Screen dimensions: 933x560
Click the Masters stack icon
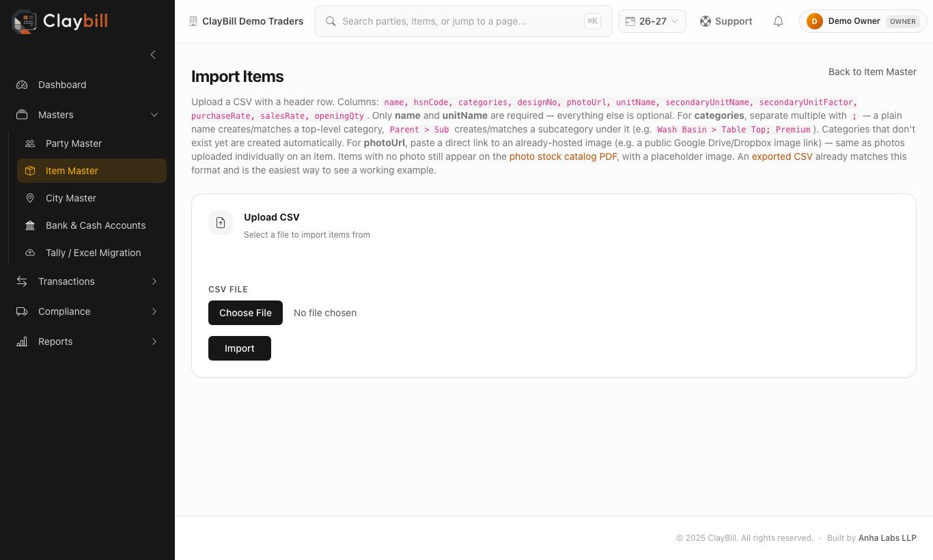22,115
